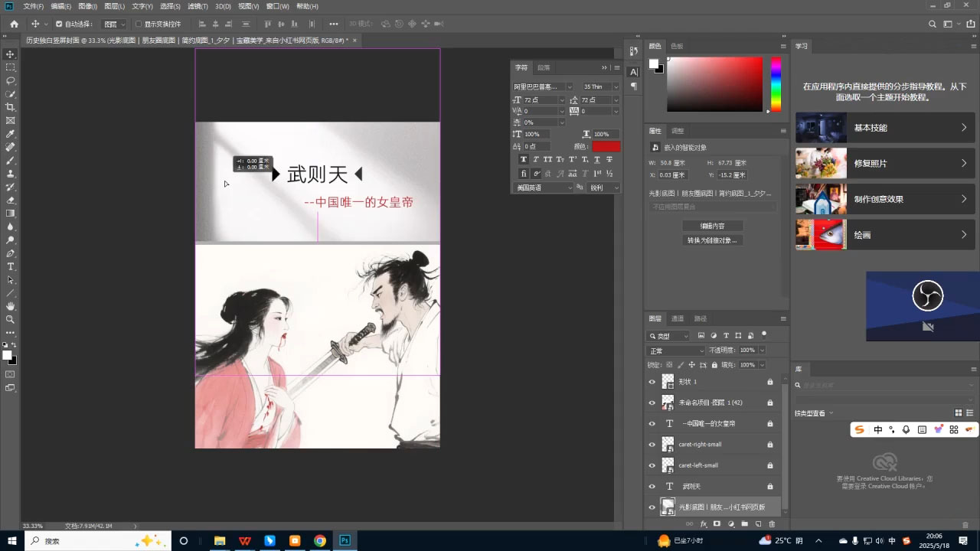
Task: Create a new group with folder icon
Action: 744,524
